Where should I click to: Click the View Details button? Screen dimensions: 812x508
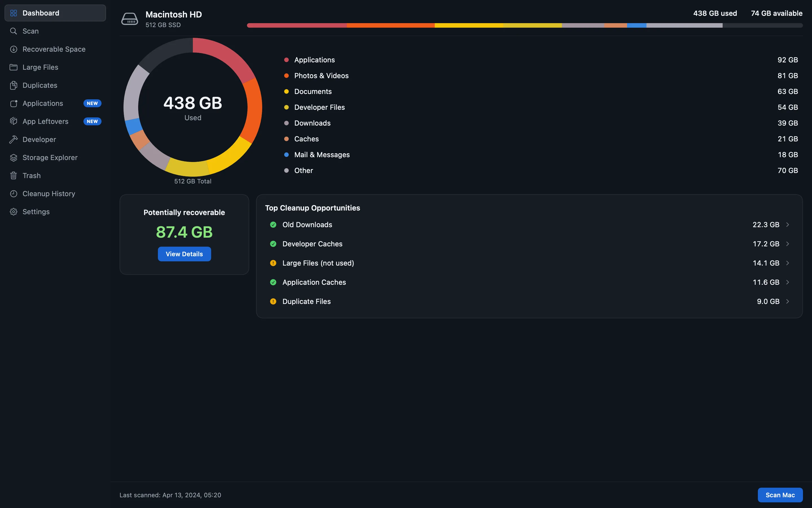(x=184, y=254)
